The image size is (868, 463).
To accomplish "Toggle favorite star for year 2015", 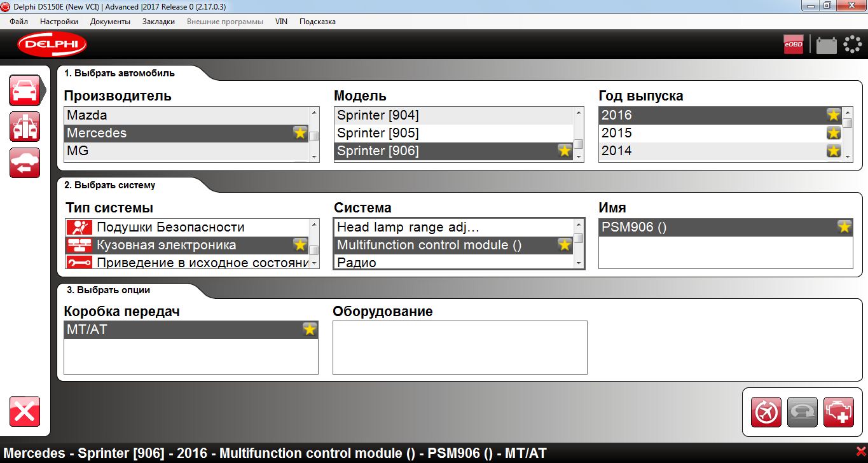I will click(834, 133).
